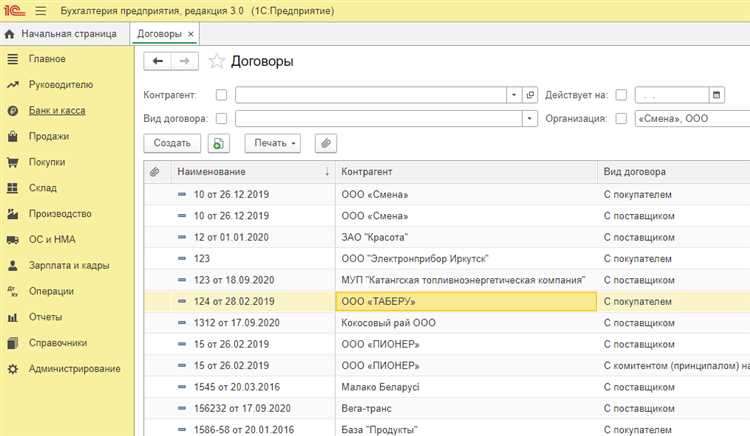The width and height of the screenshot is (750, 436).
Task: Click the Покупки cart icon
Action: 13,162
